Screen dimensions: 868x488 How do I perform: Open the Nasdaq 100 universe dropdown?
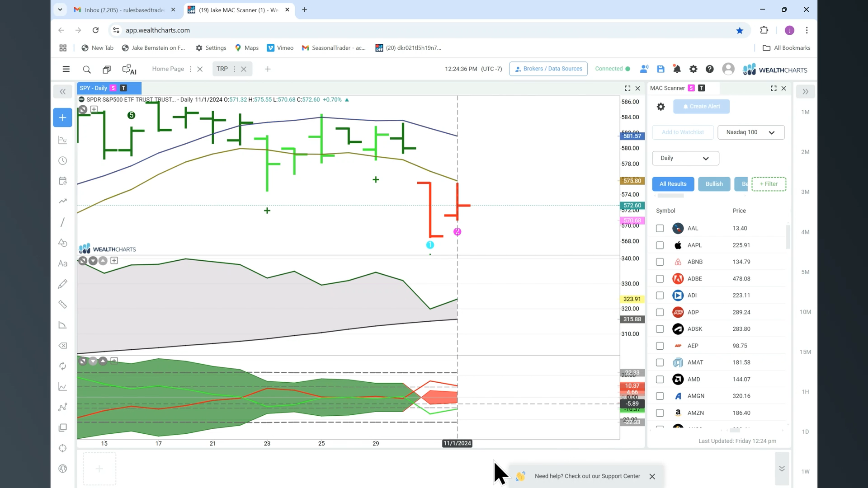tap(751, 132)
